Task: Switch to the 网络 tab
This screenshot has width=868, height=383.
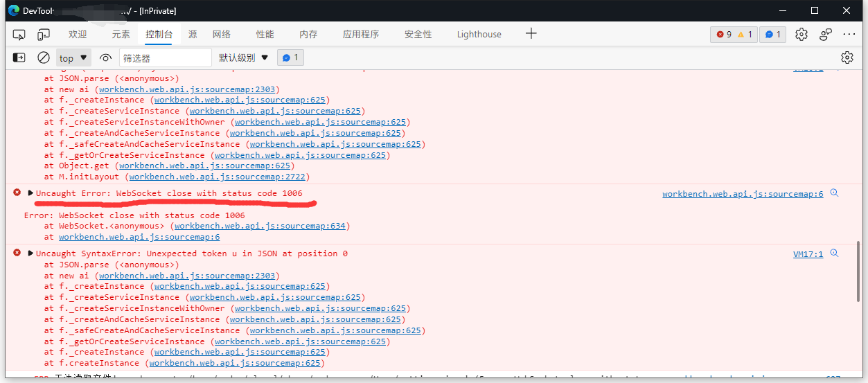Action: (x=222, y=34)
